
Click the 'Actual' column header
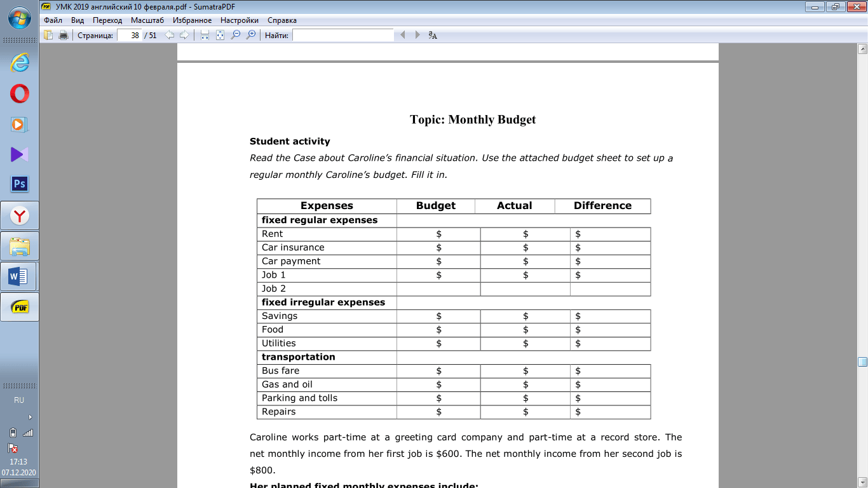tap(515, 206)
